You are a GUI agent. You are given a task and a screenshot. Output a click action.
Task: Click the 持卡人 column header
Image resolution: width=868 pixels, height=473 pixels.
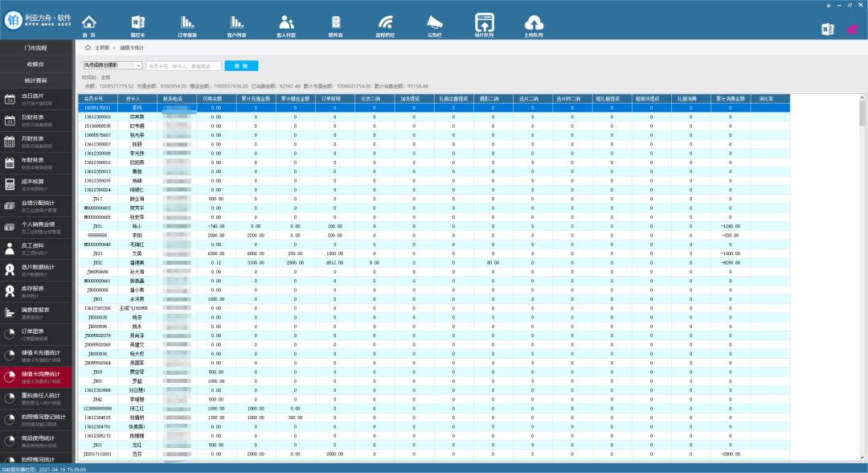point(136,99)
